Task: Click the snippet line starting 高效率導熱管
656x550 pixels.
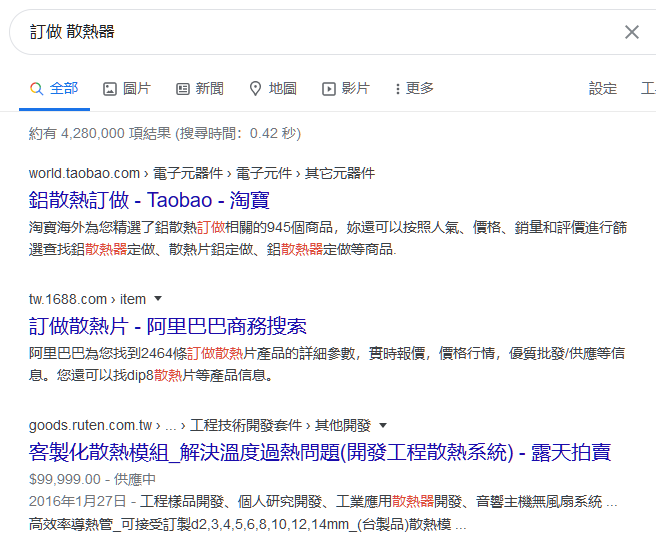Action: (247, 524)
